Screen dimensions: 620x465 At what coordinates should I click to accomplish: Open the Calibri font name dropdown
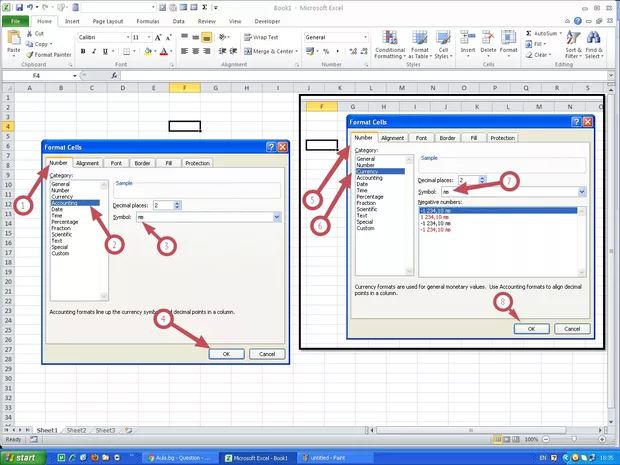[x=128, y=37]
